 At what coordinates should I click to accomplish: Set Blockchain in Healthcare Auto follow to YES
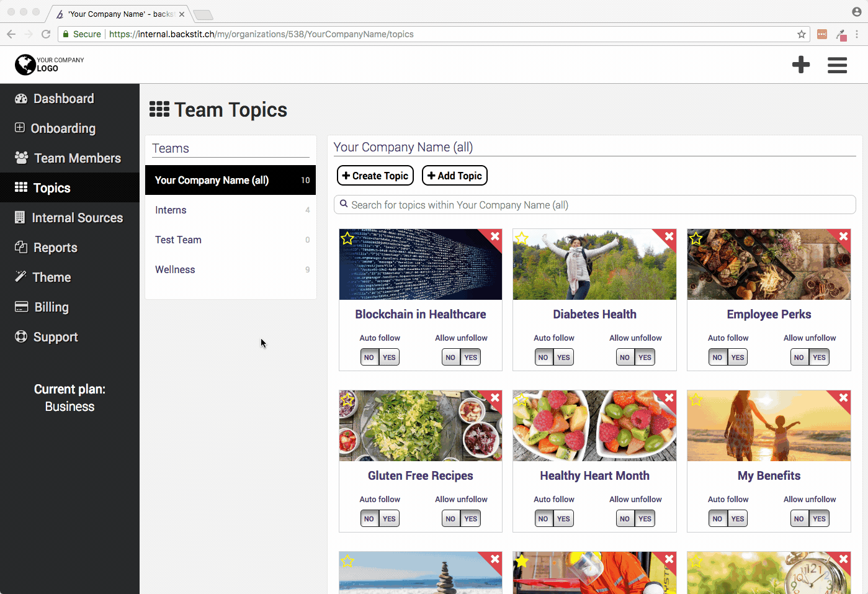point(389,357)
